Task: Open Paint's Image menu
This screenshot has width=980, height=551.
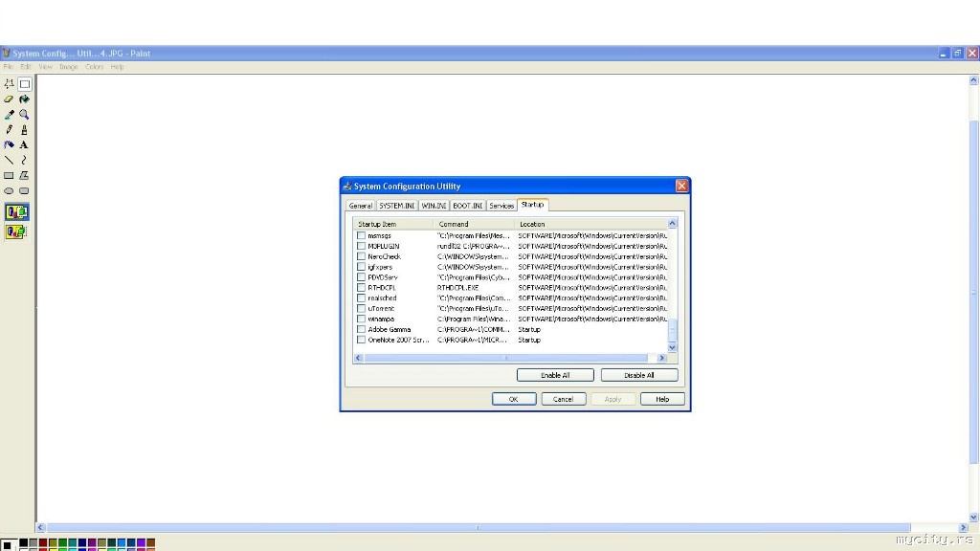Action: [x=68, y=67]
